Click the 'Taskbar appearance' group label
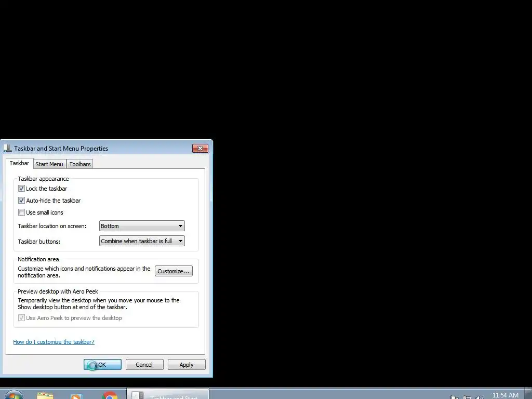 (x=43, y=179)
